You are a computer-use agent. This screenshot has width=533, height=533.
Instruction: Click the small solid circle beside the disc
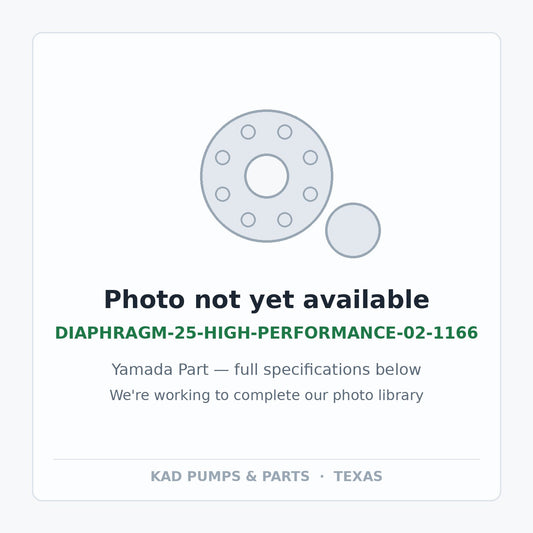(353, 230)
